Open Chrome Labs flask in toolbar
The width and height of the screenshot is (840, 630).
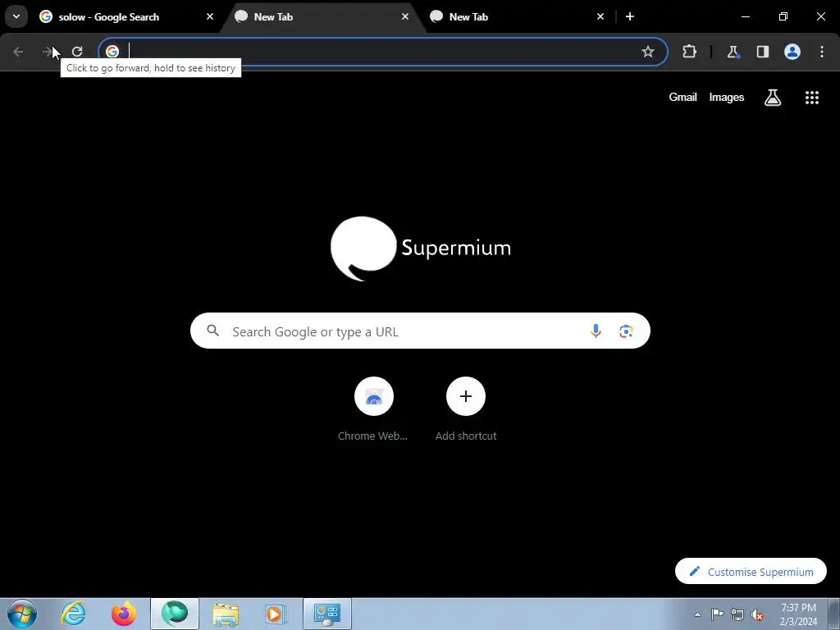(733, 52)
